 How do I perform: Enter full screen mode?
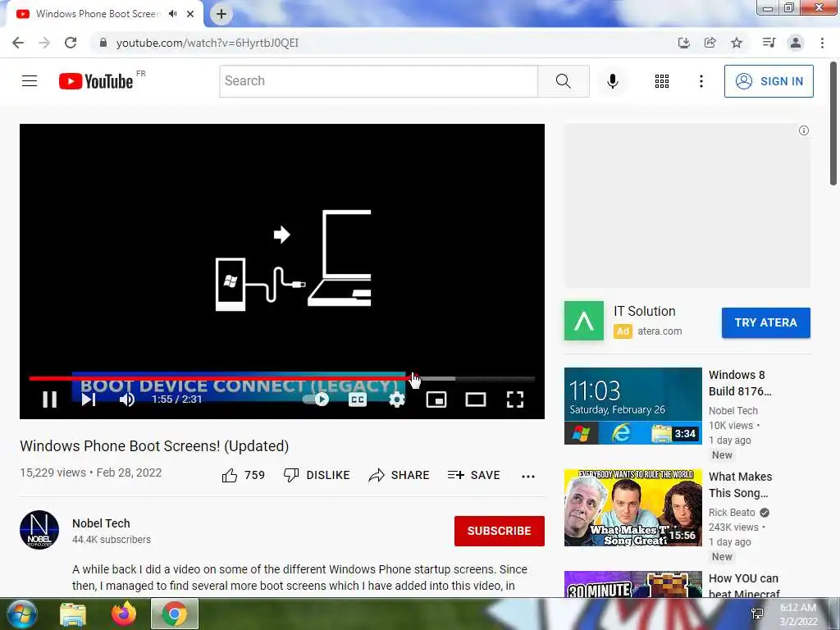click(x=515, y=399)
